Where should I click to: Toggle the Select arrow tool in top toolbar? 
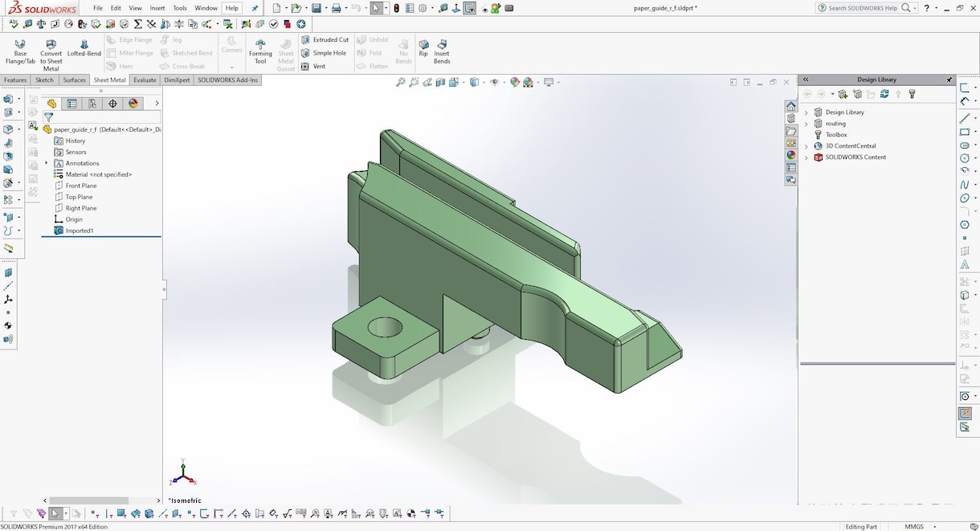point(376,8)
